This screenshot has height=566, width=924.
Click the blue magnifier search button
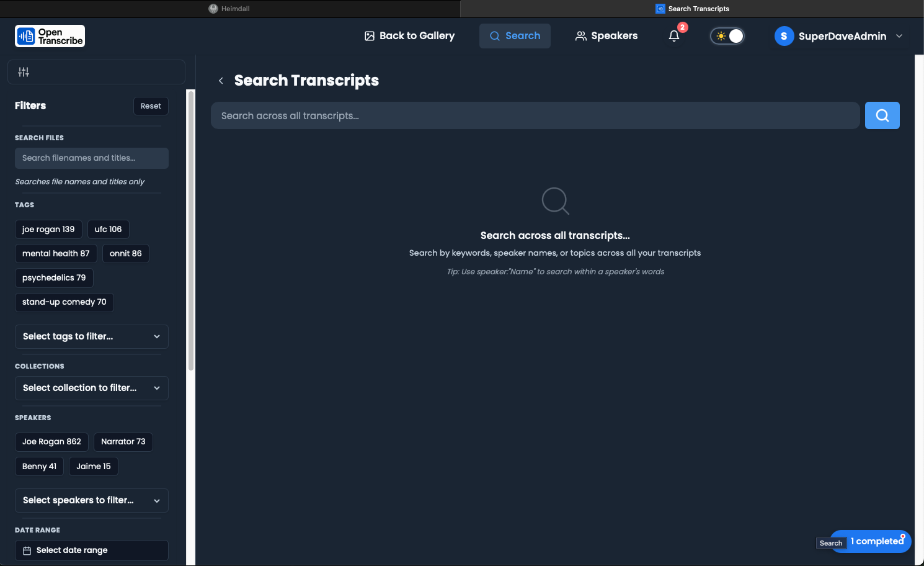click(882, 115)
